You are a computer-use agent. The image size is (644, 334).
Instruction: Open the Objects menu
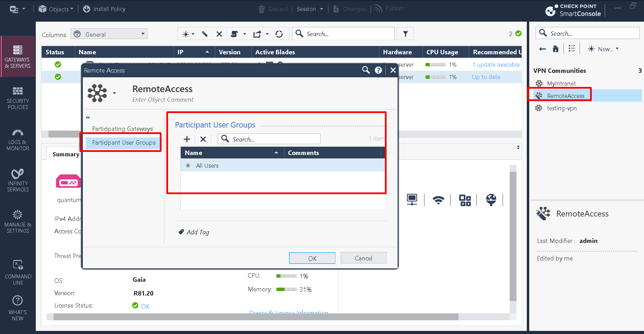[56, 9]
